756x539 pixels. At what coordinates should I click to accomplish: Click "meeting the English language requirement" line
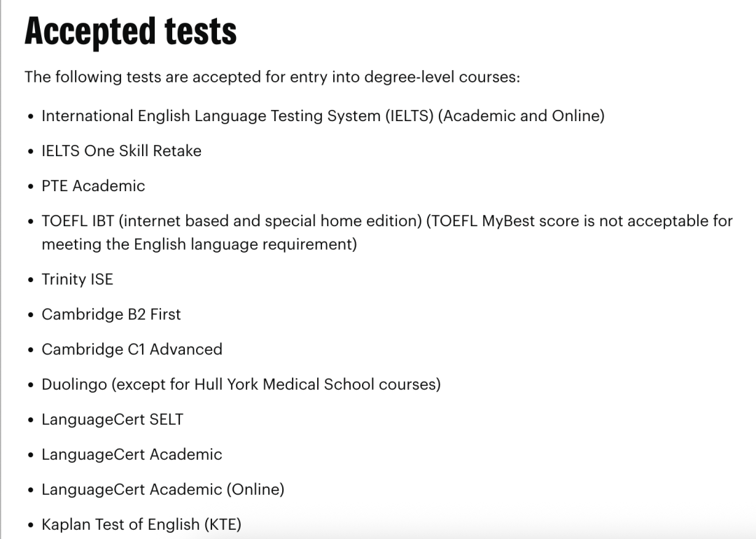coord(199,244)
